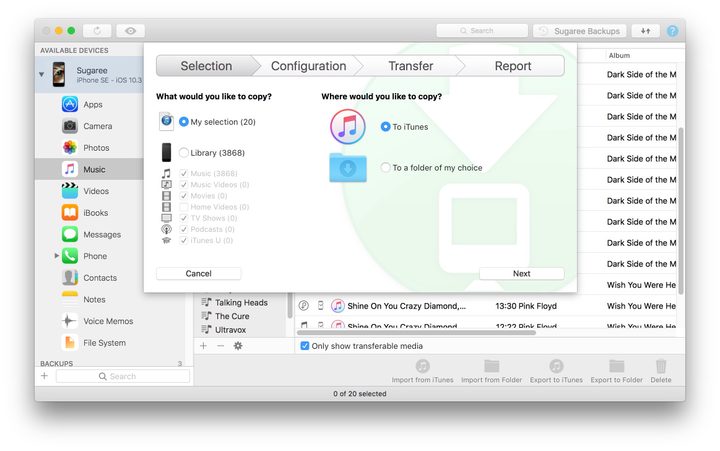The width and height of the screenshot is (720, 451).
Task: Open the Phone section icon
Action: (x=70, y=256)
